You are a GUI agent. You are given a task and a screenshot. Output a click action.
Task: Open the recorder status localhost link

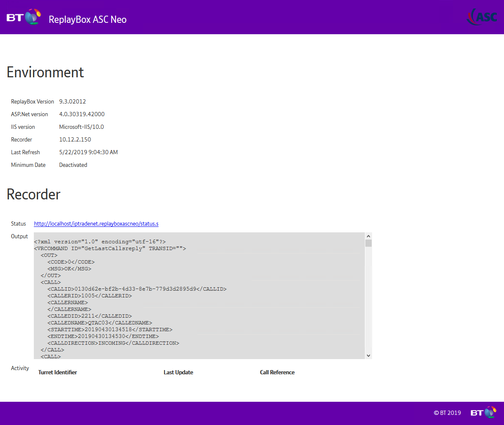click(96, 223)
